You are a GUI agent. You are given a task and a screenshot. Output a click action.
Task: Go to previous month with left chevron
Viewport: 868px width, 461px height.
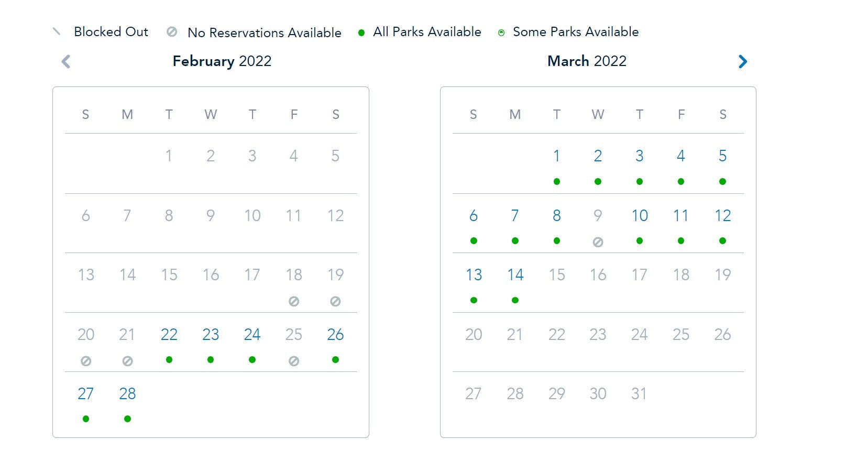[66, 62]
